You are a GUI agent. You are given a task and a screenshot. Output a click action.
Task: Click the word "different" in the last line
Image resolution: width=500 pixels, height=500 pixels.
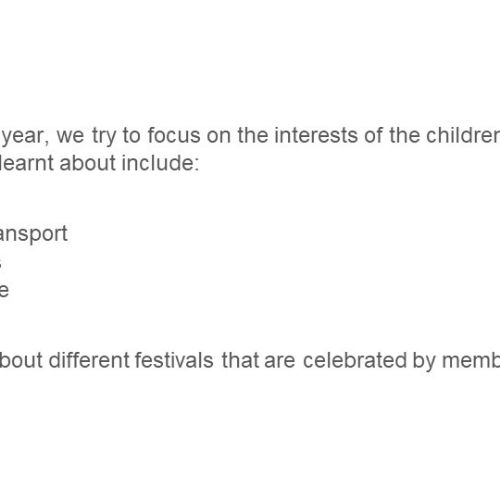(x=89, y=360)
